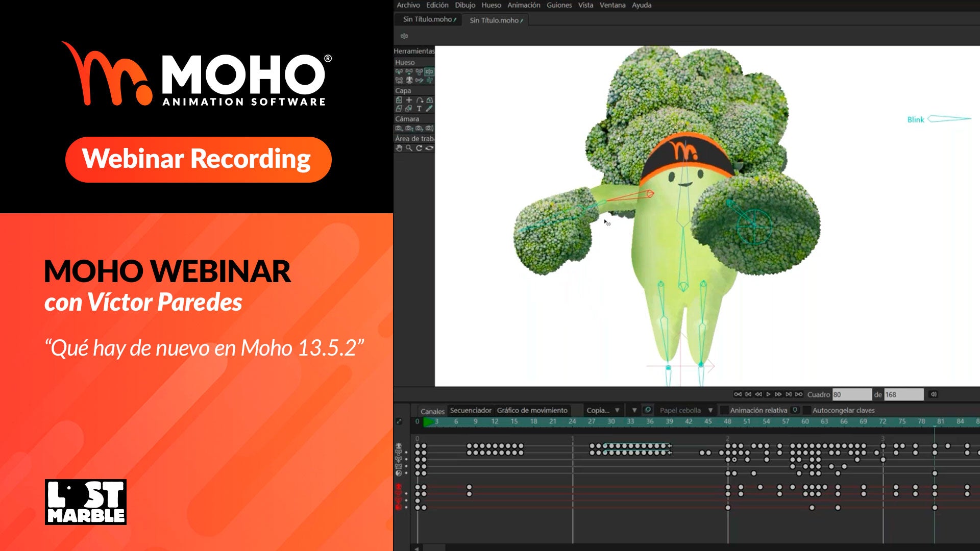Click frame 45 on the timeline ruler
The width and height of the screenshot is (980, 551).
click(708, 421)
